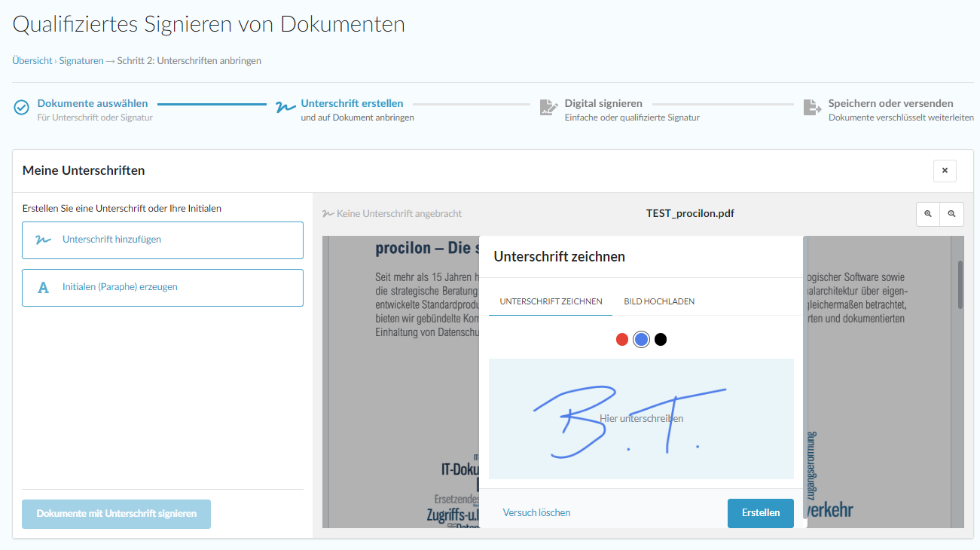Click the Digital signieren step icon
The height and width of the screenshot is (550, 980).
548,108
